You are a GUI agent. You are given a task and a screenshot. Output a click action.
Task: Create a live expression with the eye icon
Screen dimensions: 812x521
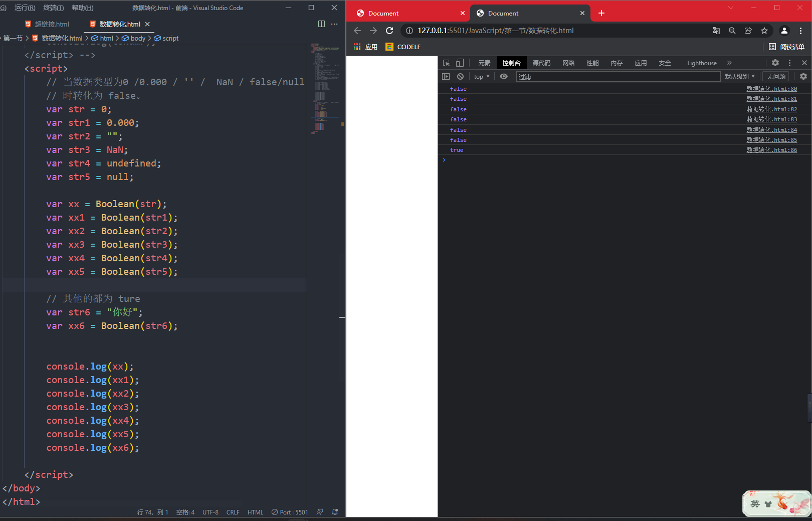pos(504,76)
